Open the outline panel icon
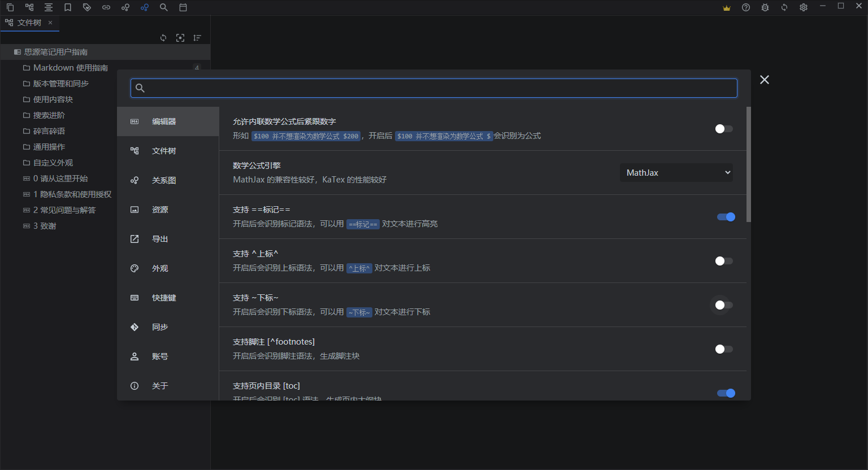 [49, 7]
